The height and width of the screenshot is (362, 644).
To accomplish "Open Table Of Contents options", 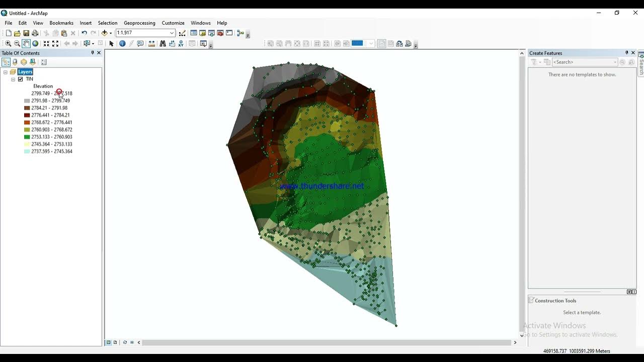I will click(x=44, y=62).
